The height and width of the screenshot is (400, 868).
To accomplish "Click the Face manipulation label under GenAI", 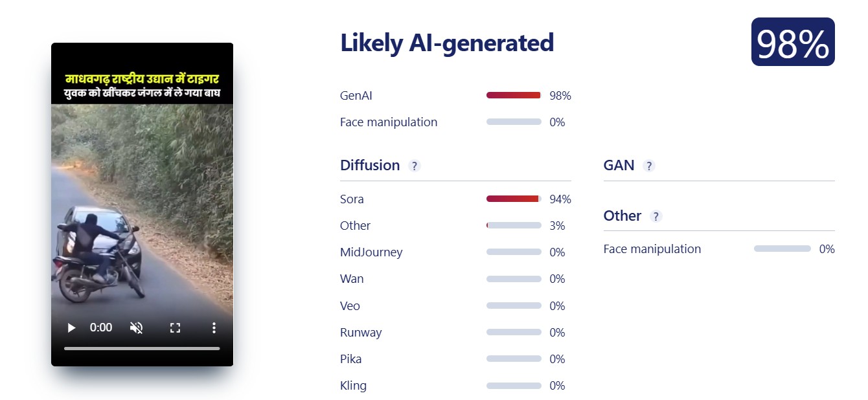I will coord(389,122).
